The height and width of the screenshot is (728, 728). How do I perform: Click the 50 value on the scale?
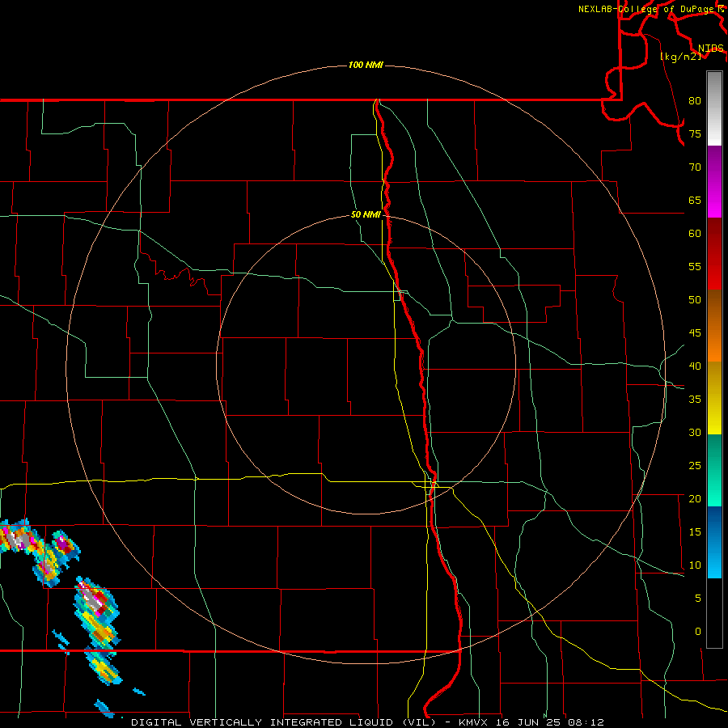coord(695,300)
